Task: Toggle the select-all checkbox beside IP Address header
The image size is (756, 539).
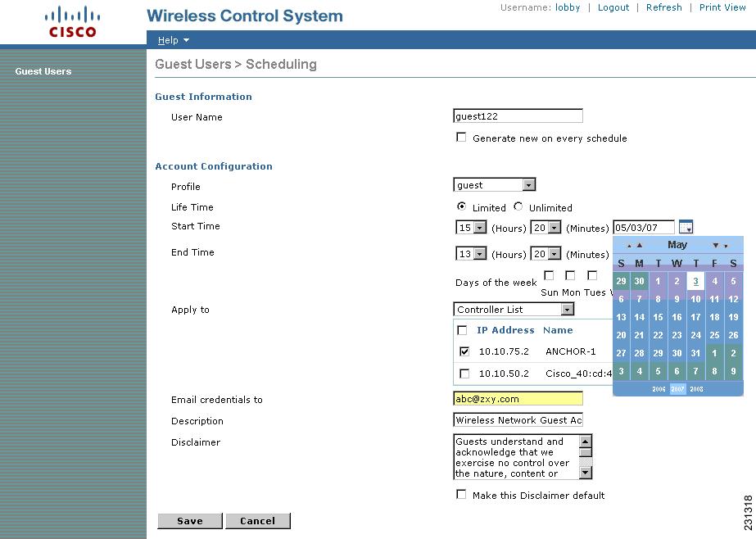Action: (462, 330)
